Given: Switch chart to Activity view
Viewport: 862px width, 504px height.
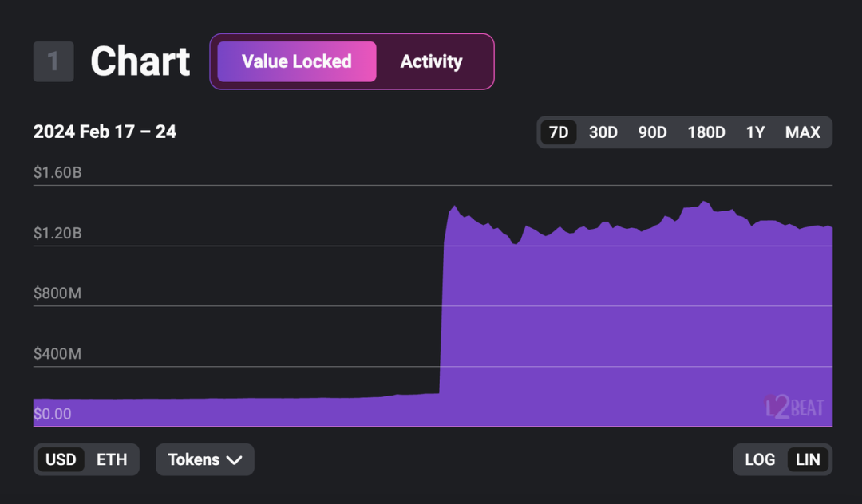Looking at the screenshot, I should pyautogui.click(x=431, y=61).
